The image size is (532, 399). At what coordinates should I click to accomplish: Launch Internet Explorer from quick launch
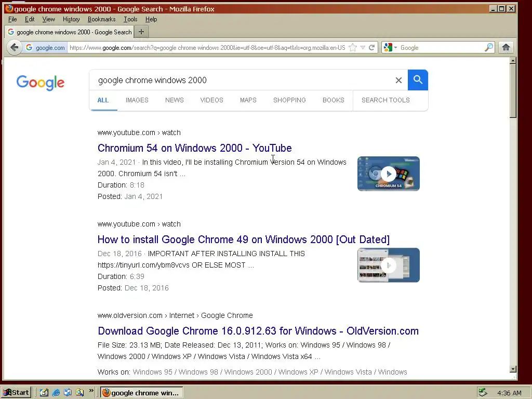point(56,393)
